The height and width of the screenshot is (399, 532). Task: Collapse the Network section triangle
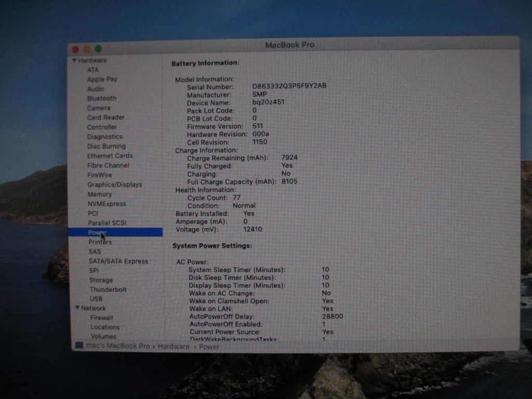77,308
